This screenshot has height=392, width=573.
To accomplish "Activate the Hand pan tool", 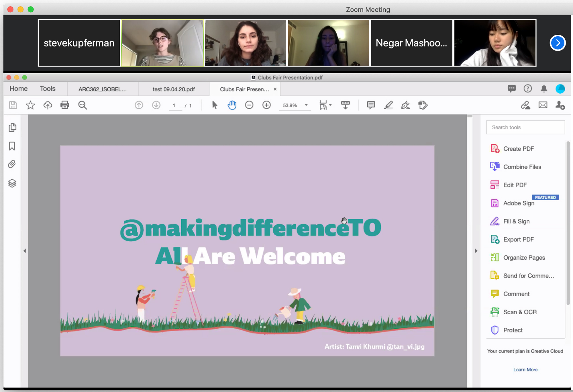I will (232, 105).
